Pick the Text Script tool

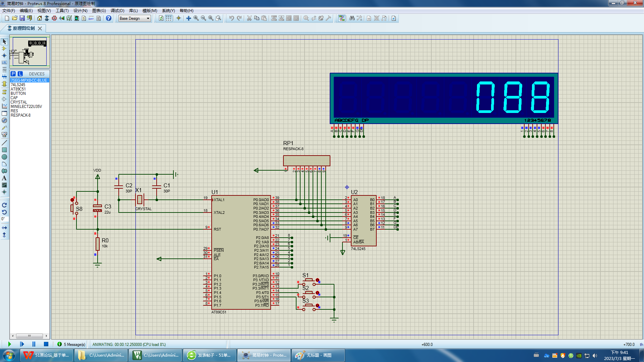pos(4,70)
